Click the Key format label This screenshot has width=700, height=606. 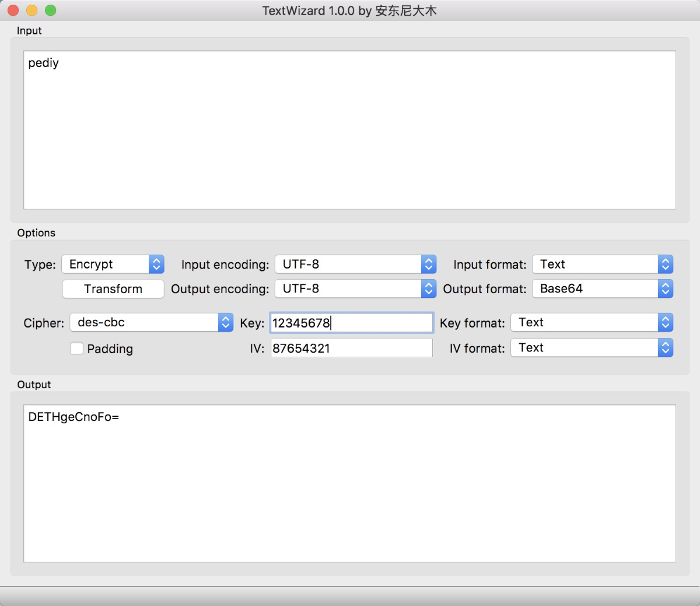pos(473,323)
